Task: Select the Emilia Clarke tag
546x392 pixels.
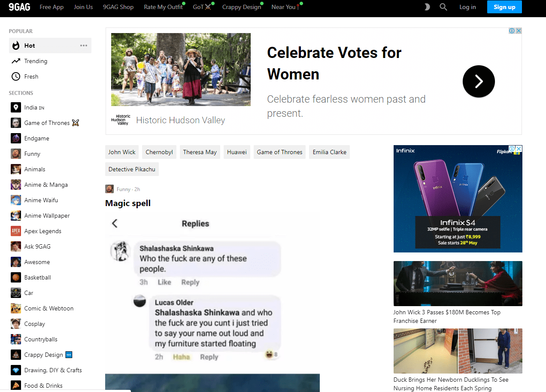Action: [x=330, y=152]
